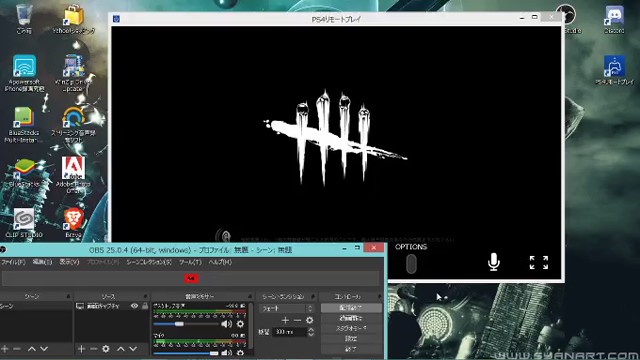
Task: Mute the desktop audio speaker icon
Action: (x=227, y=324)
